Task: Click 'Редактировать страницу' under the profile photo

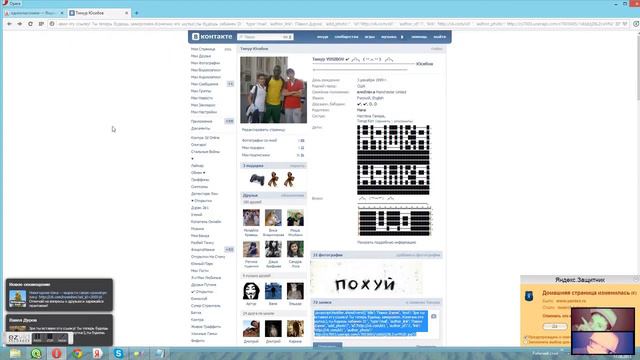Action: (x=264, y=130)
